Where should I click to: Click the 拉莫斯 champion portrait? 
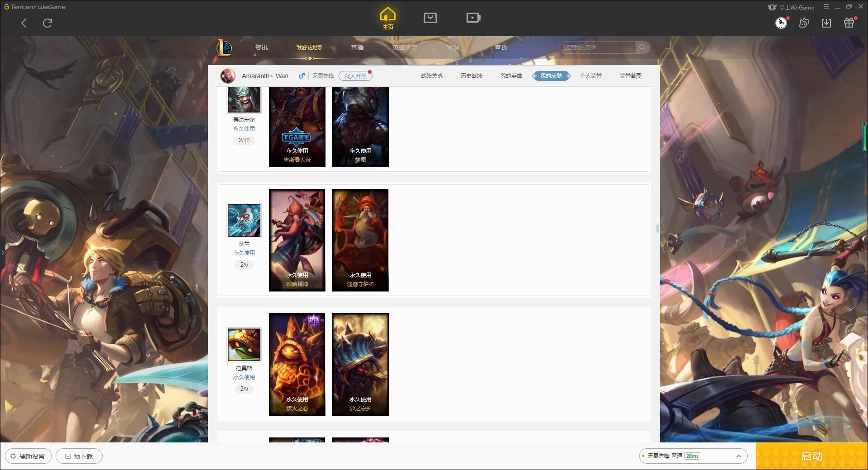[244, 345]
